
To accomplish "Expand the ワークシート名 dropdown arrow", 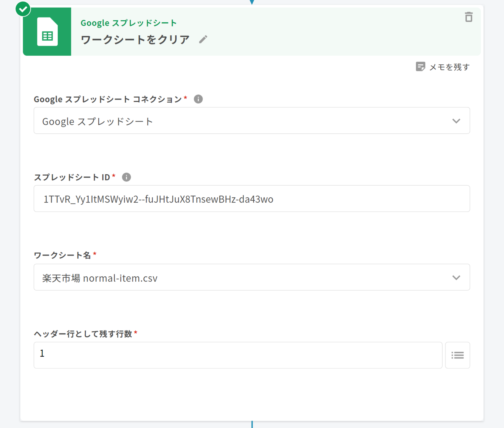I will (456, 277).
